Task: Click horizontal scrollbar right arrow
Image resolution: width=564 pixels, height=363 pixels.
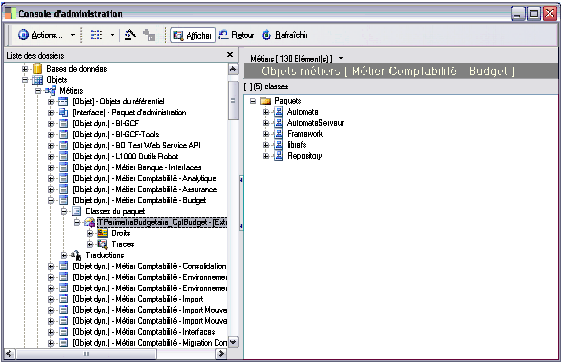Action: click(221, 354)
